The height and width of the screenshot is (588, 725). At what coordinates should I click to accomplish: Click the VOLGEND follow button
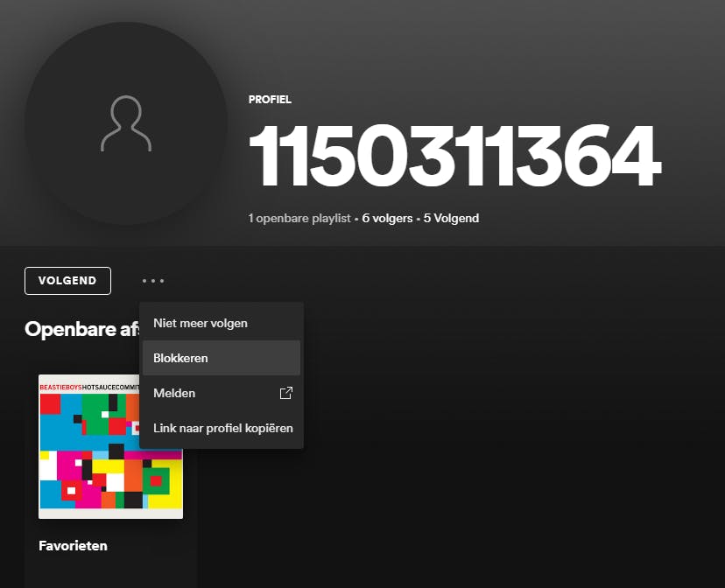click(x=67, y=281)
